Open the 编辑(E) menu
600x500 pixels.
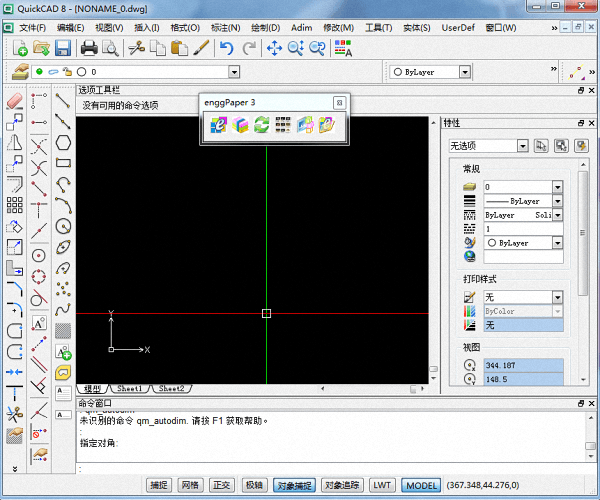pyautogui.click(x=70, y=28)
